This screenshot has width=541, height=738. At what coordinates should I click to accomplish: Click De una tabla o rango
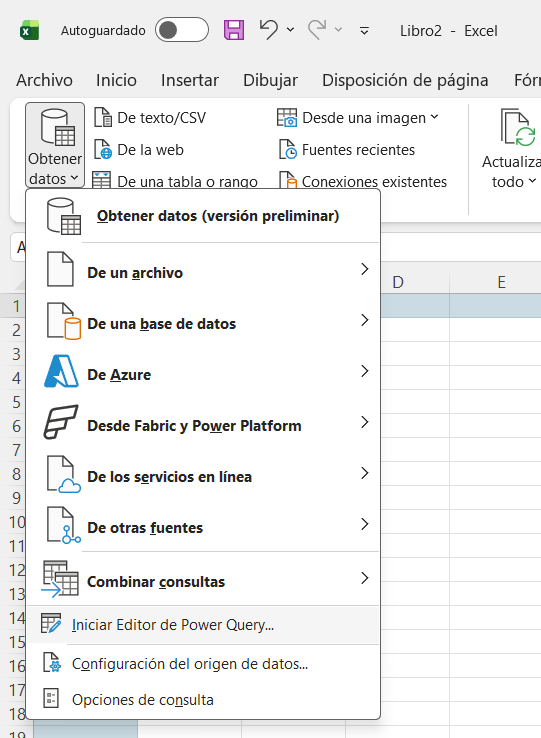pyautogui.click(x=175, y=181)
